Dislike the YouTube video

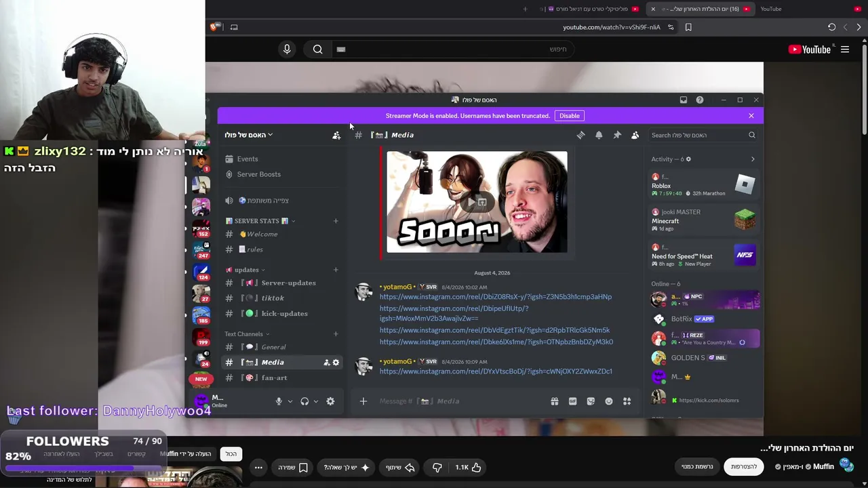click(x=437, y=467)
